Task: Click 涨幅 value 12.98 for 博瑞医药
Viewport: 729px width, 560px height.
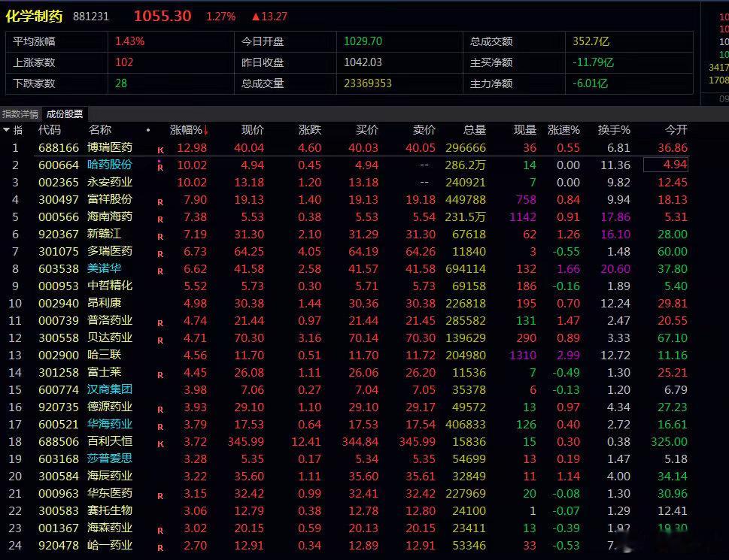Action: pos(192,147)
